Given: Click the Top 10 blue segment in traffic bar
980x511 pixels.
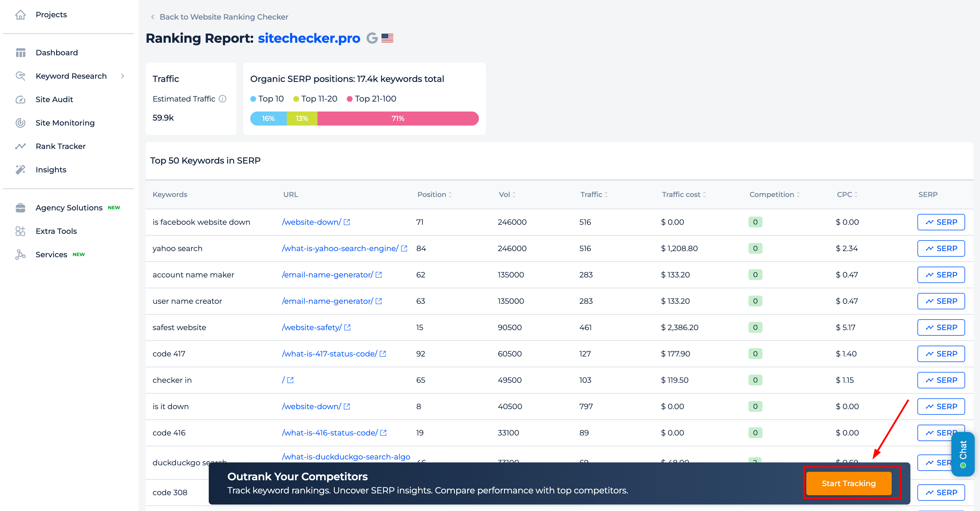Looking at the screenshot, I should (268, 118).
